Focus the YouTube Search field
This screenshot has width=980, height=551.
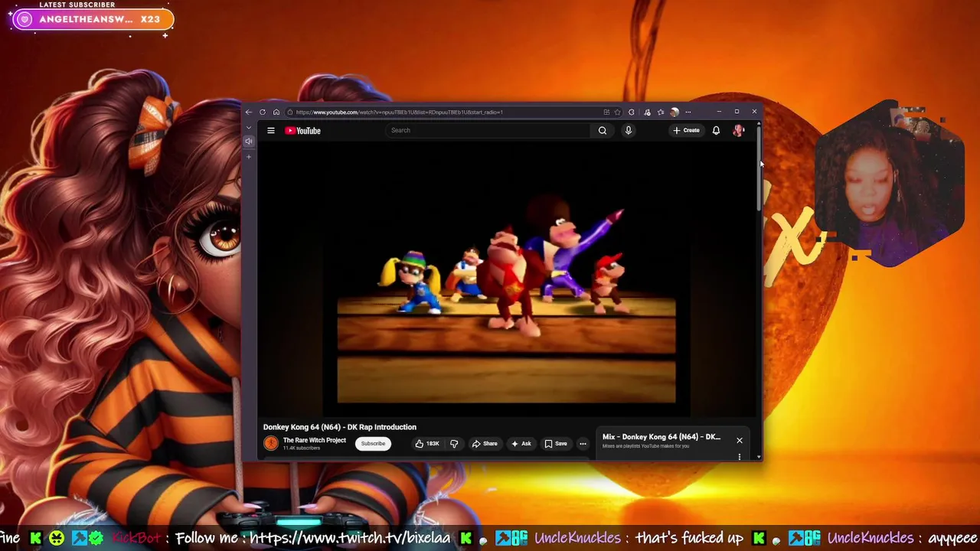click(488, 130)
